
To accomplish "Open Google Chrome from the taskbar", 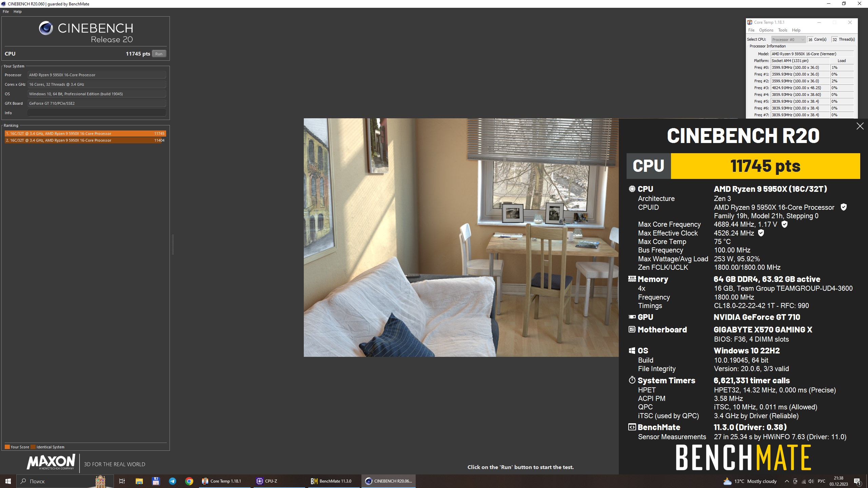I will tap(189, 481).
